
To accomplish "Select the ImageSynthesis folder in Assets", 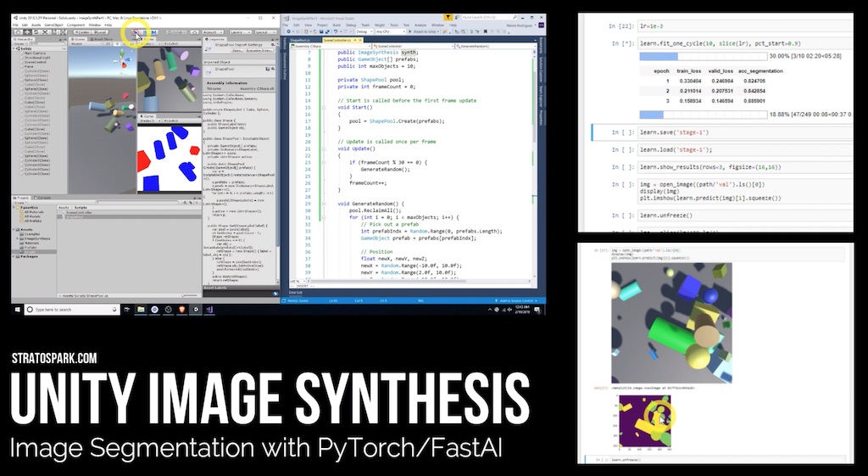I will click(37, 238).
